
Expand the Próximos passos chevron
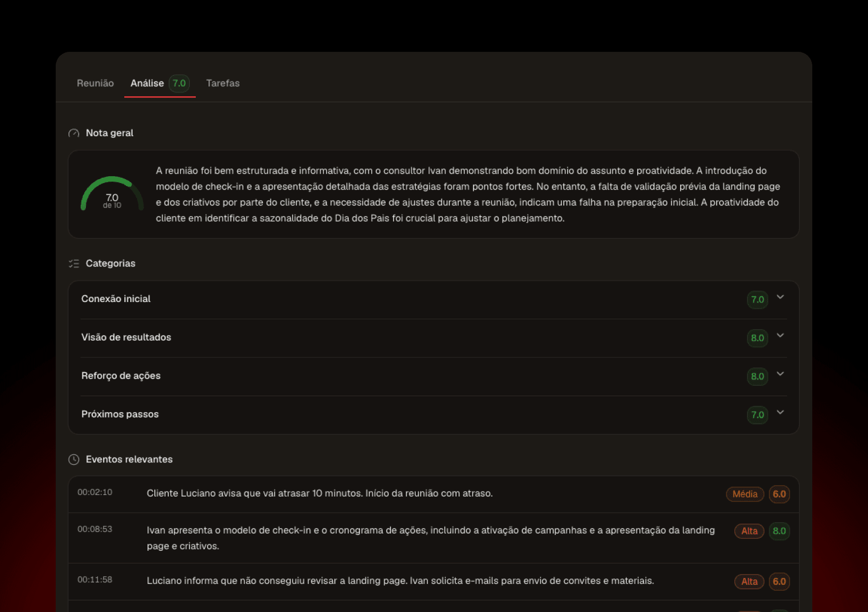pos(780,413)
